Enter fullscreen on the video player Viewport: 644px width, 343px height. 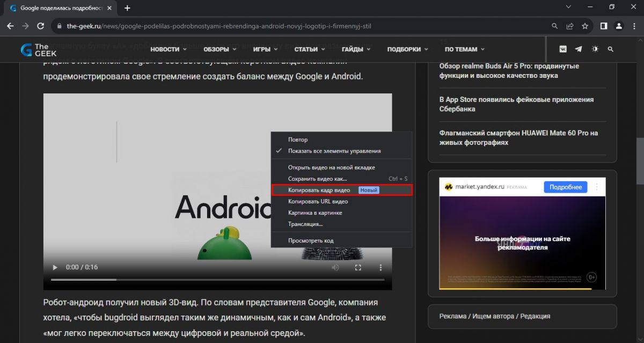coord(358,267)
